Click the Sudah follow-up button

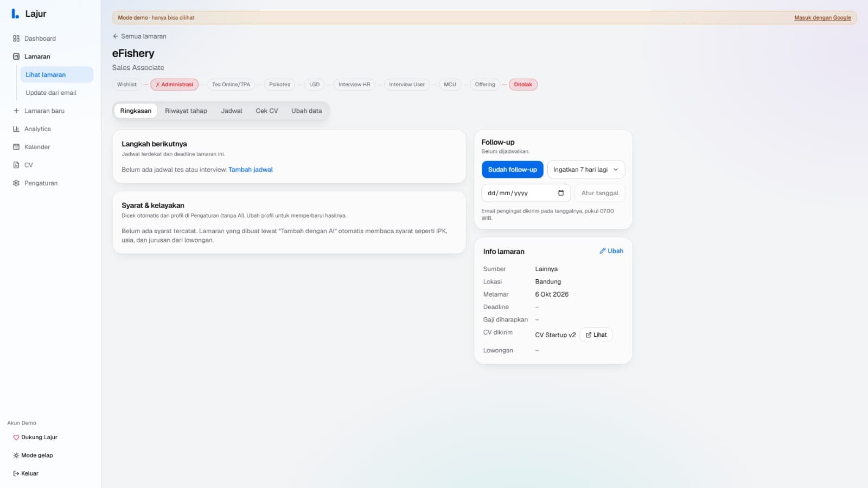click(x=512, y=170)
